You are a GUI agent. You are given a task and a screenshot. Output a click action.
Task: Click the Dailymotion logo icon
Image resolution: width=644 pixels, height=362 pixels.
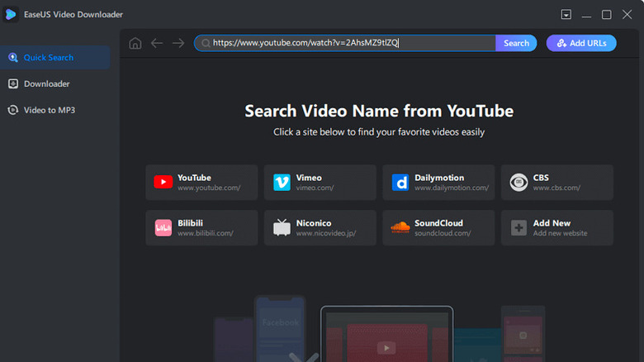point(400,183)
